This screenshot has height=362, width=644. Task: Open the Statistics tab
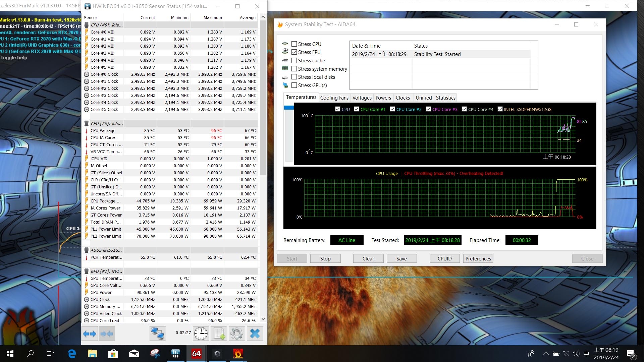pyautogui.click(x=445, y=98)
